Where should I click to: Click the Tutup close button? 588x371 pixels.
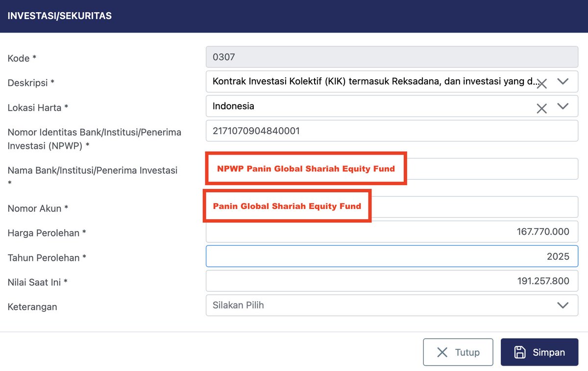coord(458,352)
